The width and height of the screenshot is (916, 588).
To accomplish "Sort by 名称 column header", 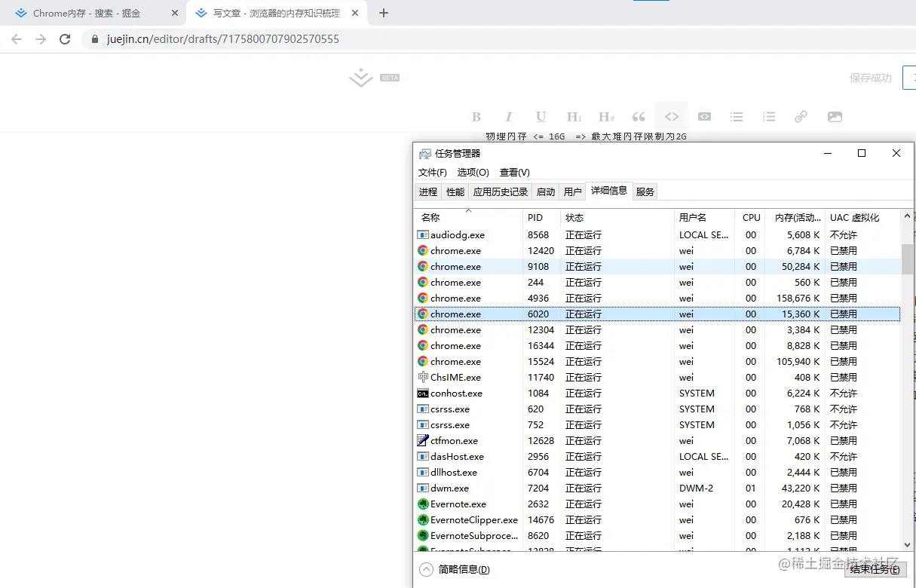I will tap(468, 217).
